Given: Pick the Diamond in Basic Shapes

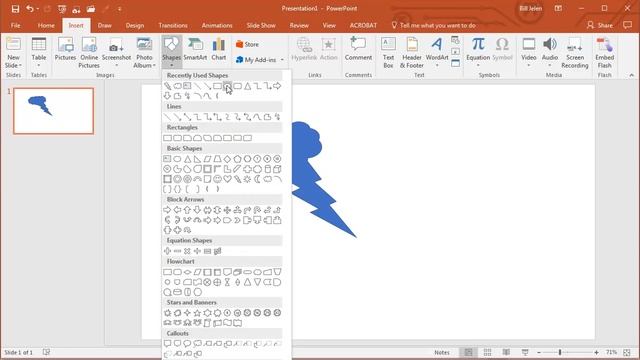Looking at the screenshot, I should [227, 159].
